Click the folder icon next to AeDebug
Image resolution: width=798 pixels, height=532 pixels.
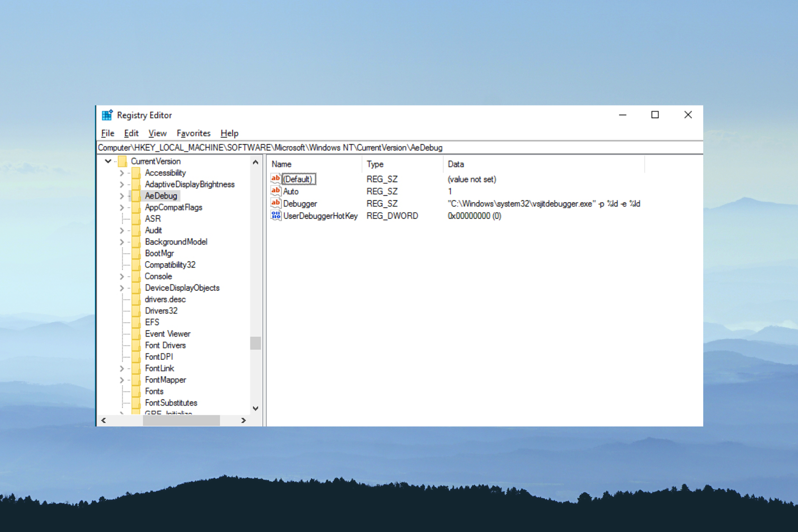click(x=136, y=195)
